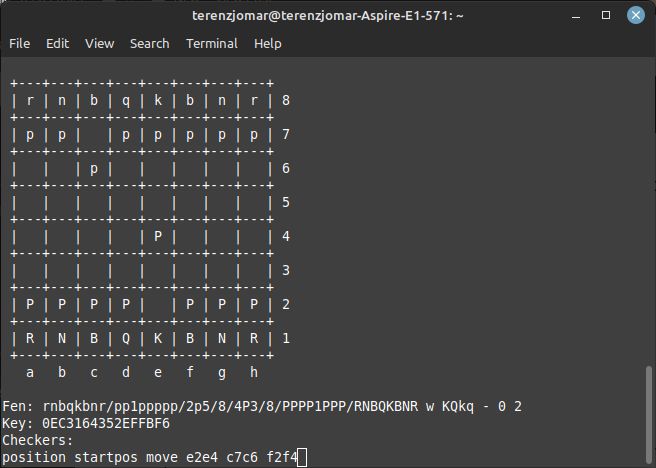Open the File menu
Screen dimensions: 656x468
click(x=19, y=43)
